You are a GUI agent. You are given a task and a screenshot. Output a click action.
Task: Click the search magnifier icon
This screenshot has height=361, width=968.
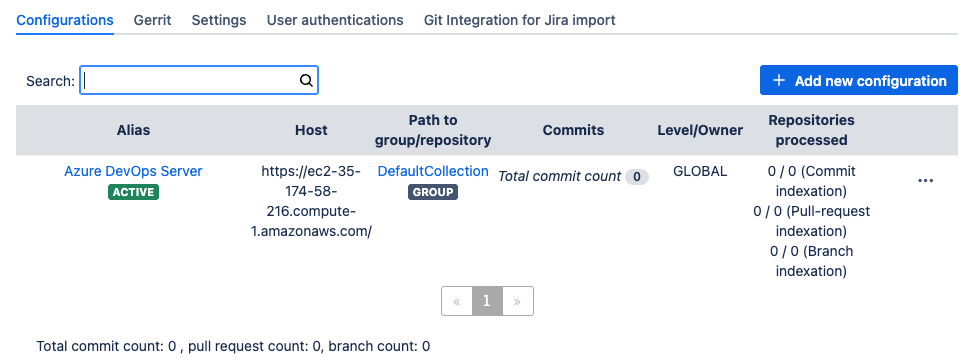pyautogui.click(x=306, y=80)
